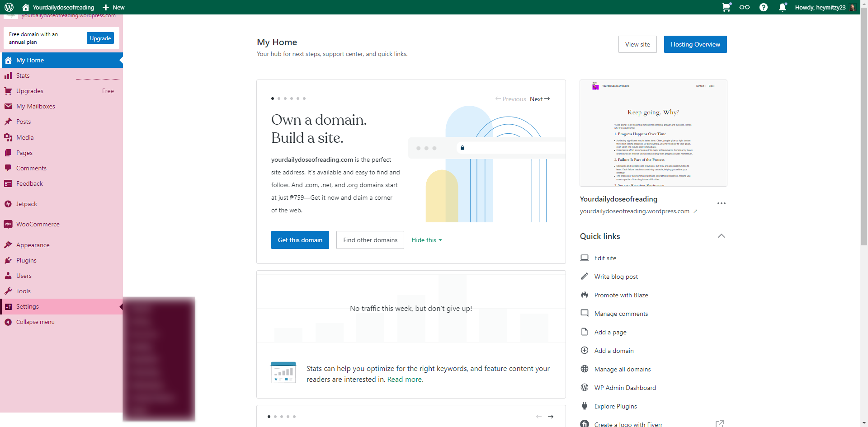Click the Stats bar chart icon
868x427 pixels.
pos(8,75)
